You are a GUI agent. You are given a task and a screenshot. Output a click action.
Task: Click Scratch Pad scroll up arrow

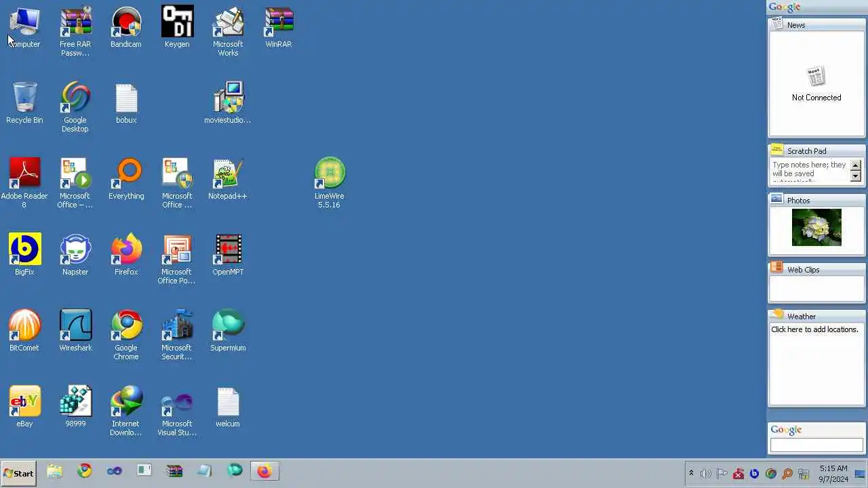click(x=855, y=165)
